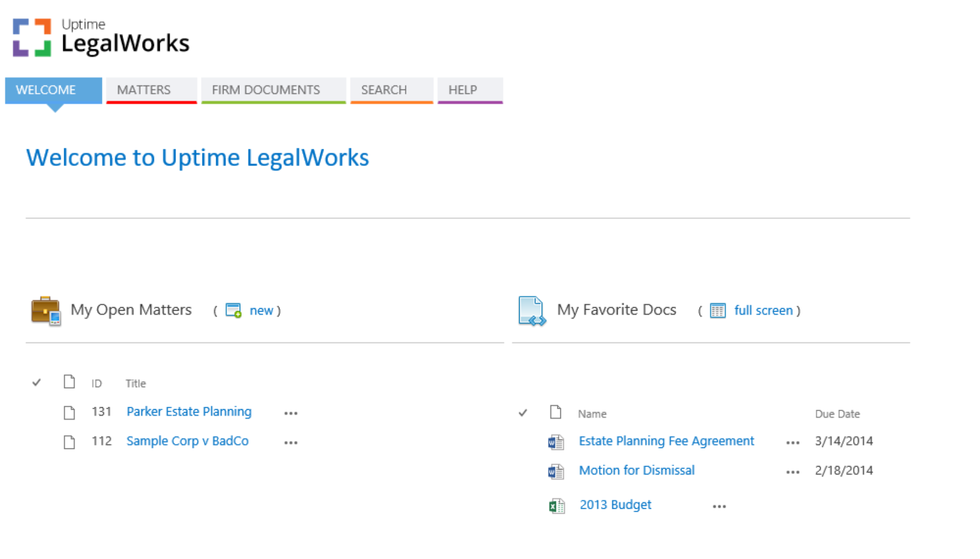980x559 pixels.
Task: Sort by the Due Date column header
Action: point(837,414)
